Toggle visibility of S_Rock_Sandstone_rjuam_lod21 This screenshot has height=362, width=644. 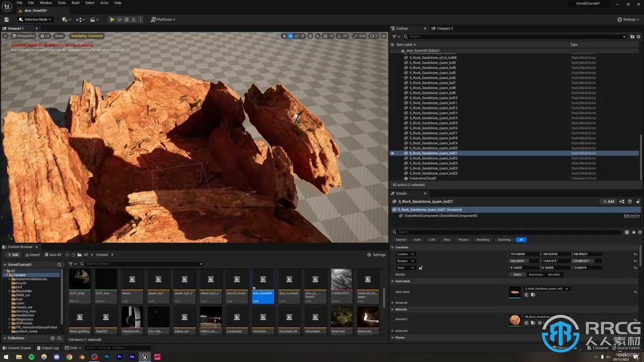392,153
